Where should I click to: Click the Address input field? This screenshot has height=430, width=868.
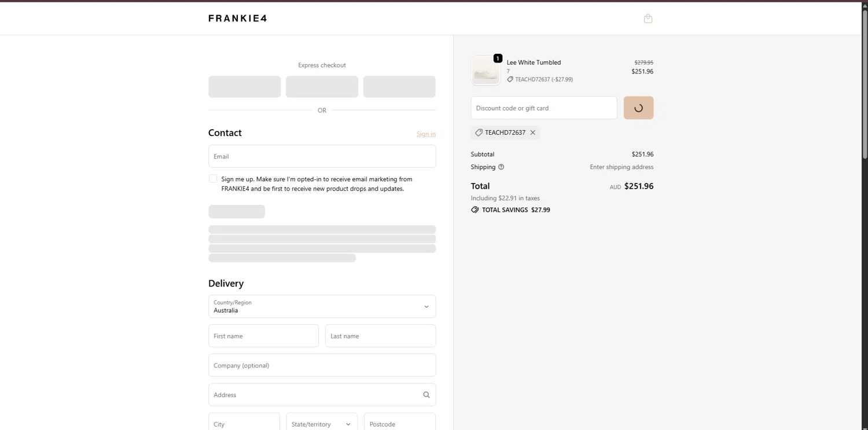pos(322,395)
